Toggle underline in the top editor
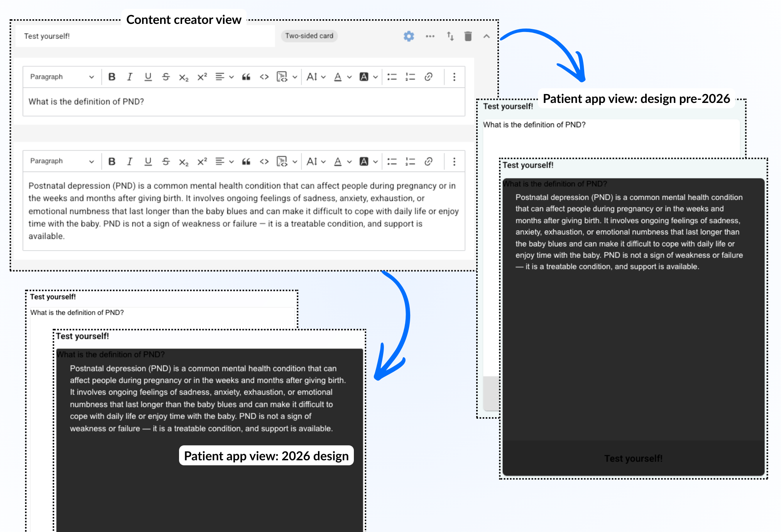This screenshot has width=781, height=532. pos(148,77)
